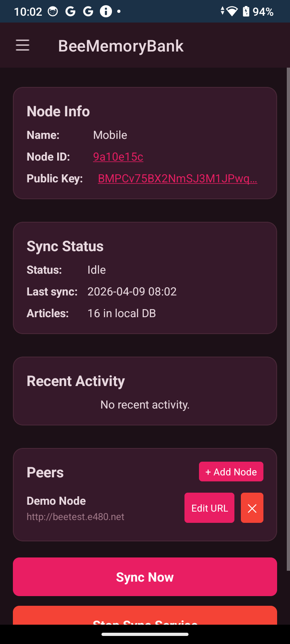The image size is (290, 644).
Task: Select the Demo Node peer entry
Action: [x=75, y=508]
